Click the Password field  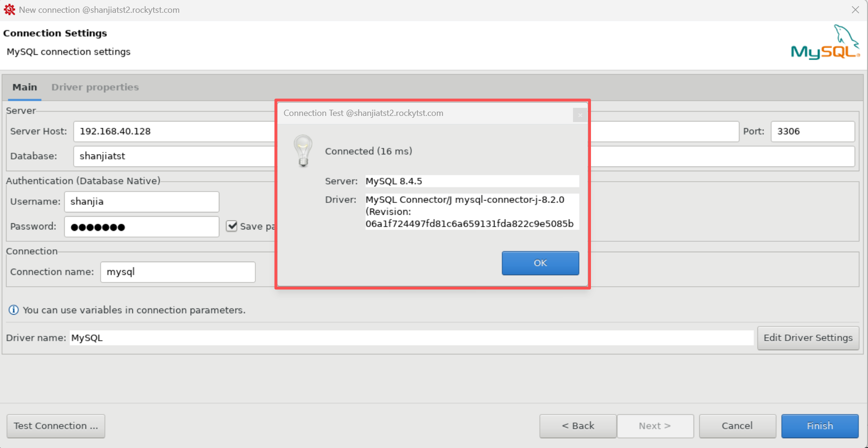click(x=142, y=227)
